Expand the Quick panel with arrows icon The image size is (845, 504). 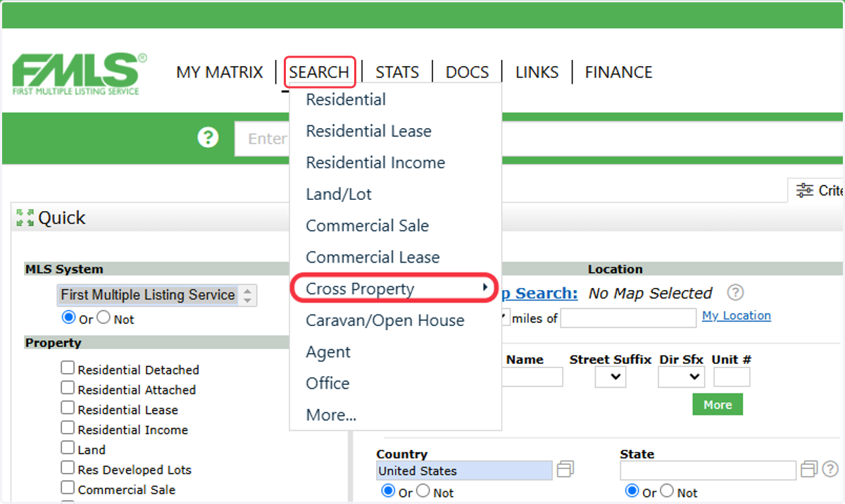coord(25,218)
